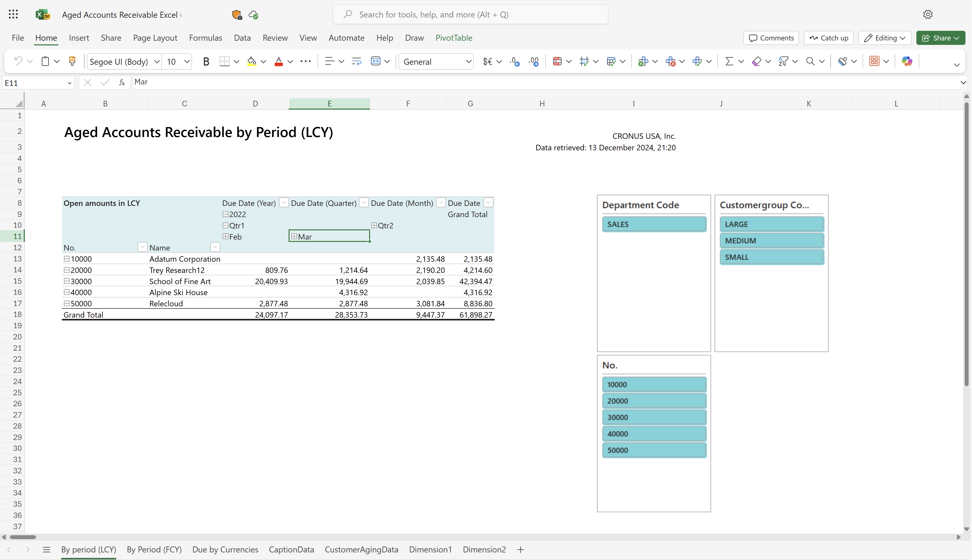Expand font size dropdown

tap(188, 61)
